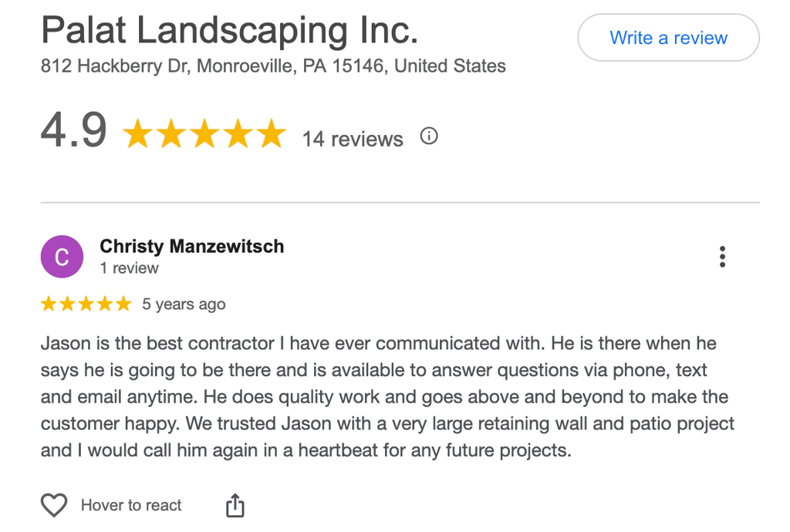Click the 1 review link under the reviewer
This screenshot has height=532, width=790.
point(130,268)
